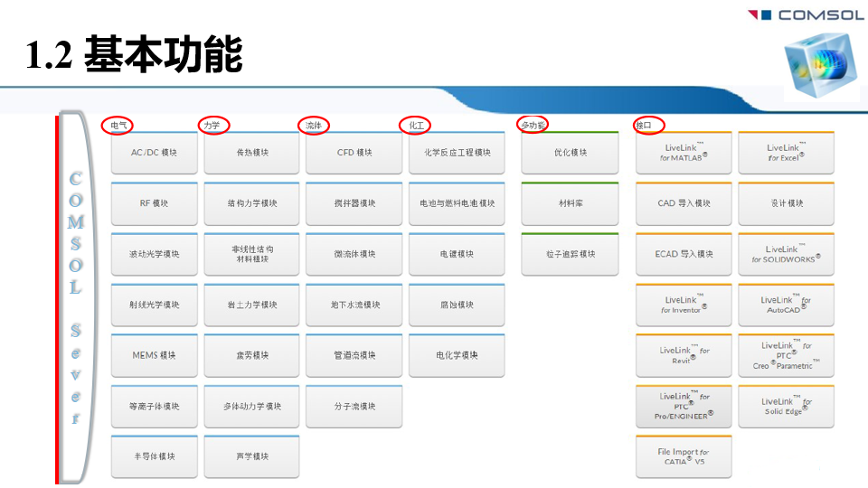Choose the 多体动力学模块 tile
The height and width of the screenshot is (488, 868).
pos(252,406)
